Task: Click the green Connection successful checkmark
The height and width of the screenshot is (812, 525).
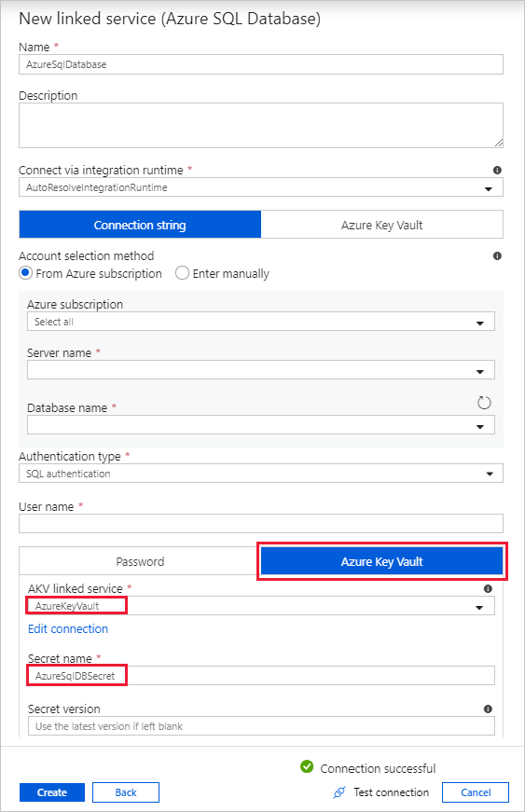Action: point(307,766)
